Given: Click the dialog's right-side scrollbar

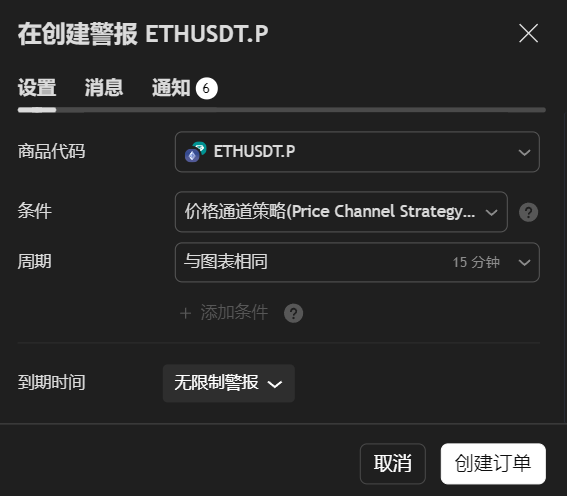Looking at the screenshot, I should (565, 268).
